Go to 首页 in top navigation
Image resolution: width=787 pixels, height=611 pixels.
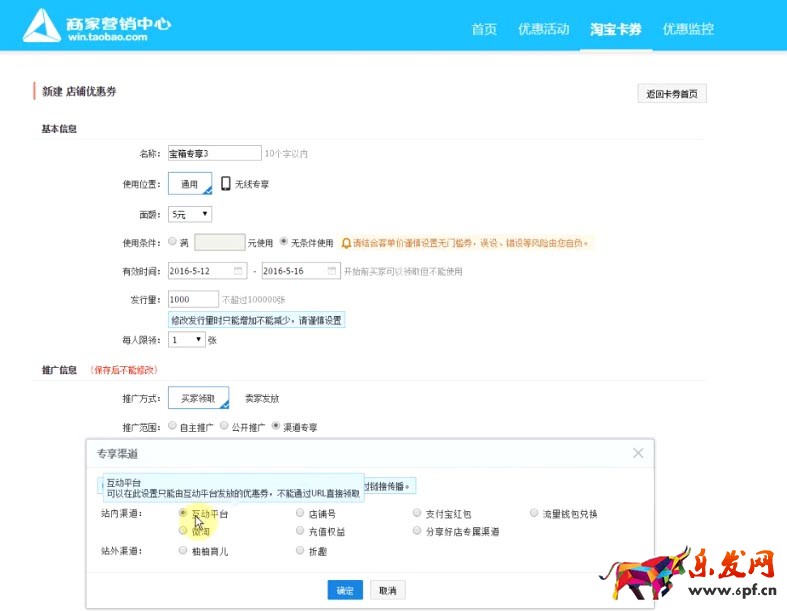coord(484,29)
